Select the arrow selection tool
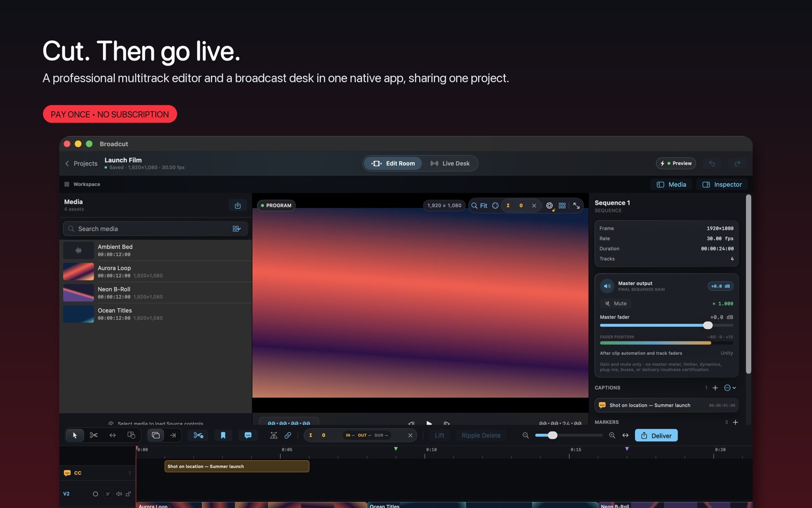This screenshot has height=508, width=812. click(x=75, y=435)
